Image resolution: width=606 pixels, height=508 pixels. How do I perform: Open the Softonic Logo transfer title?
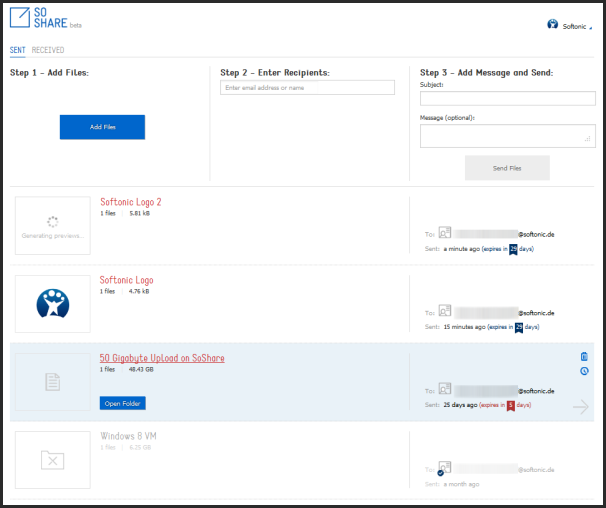pyautogui.click(x=126, y=280)
